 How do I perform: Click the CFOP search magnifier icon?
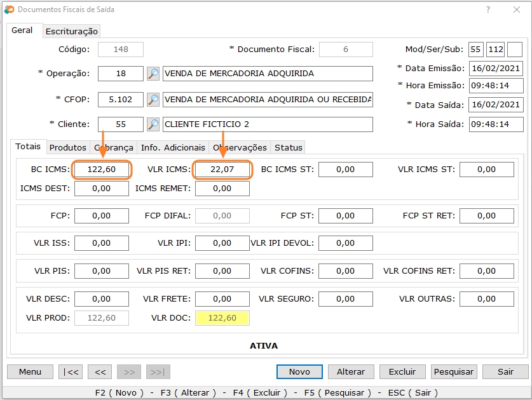click(x=153, y=99)
